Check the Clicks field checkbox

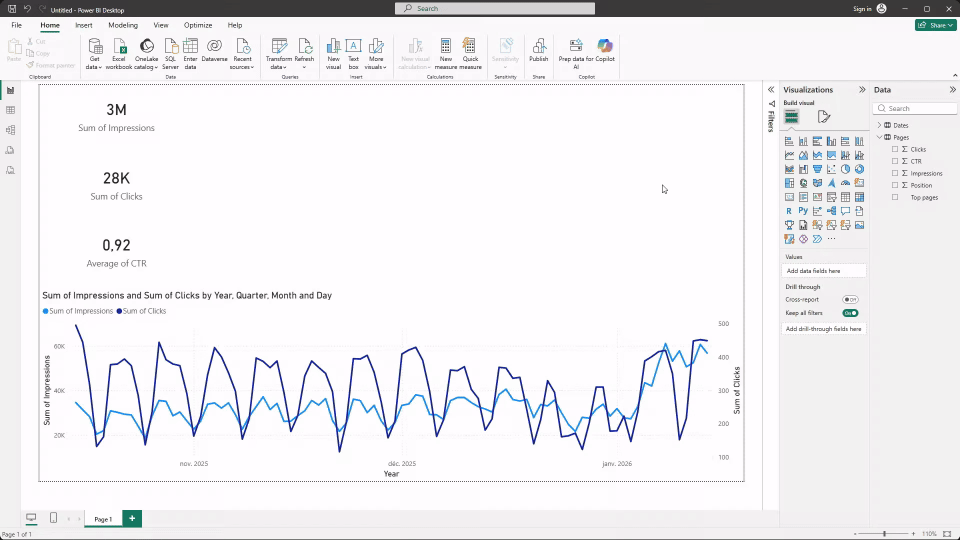coord(895,149)
